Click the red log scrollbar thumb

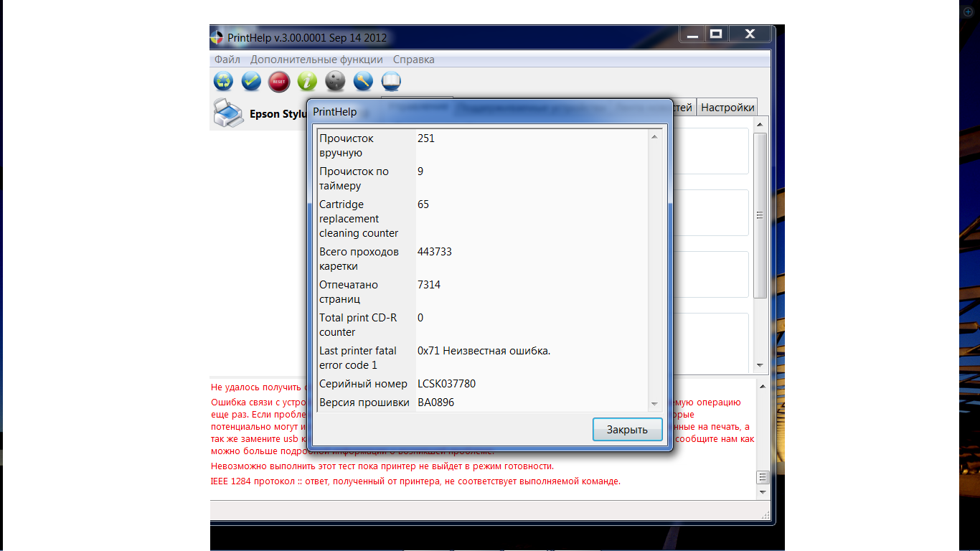click(763, 477)
